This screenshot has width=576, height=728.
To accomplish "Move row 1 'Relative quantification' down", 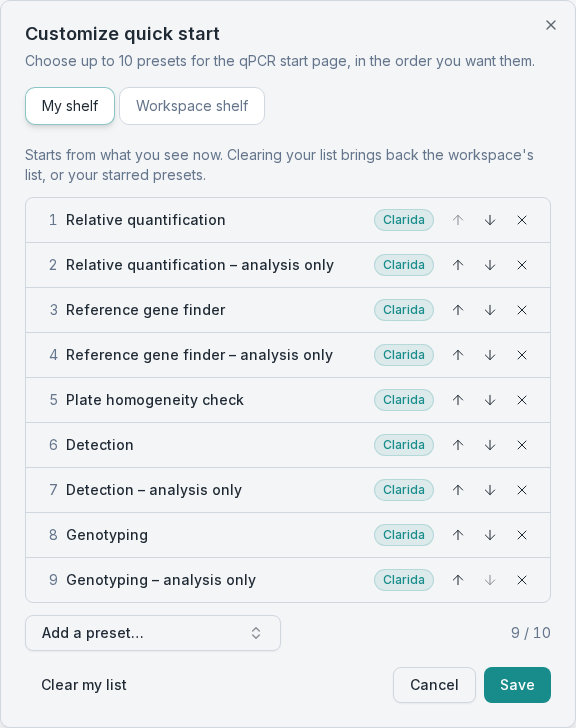I will (x=490, y=220).
